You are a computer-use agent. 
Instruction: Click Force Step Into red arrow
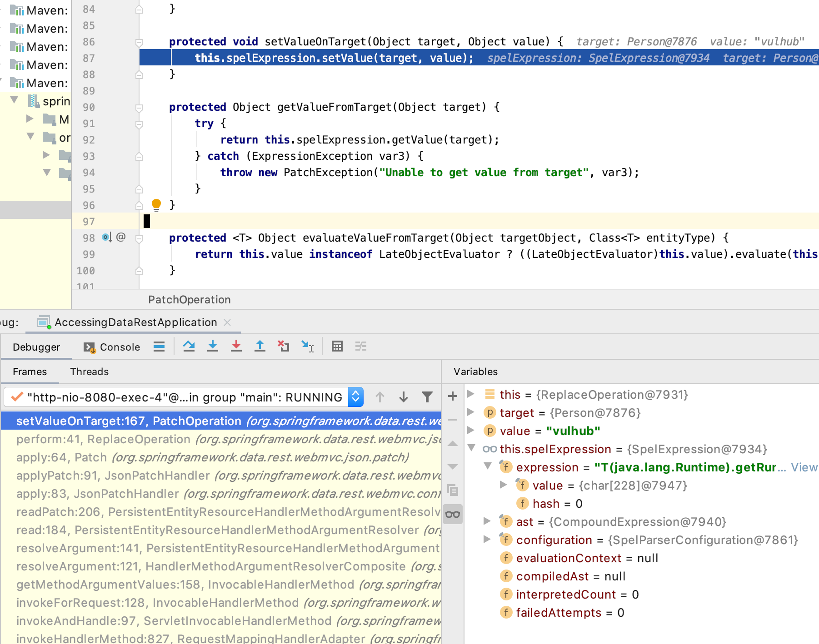click(x=236, y=347)
